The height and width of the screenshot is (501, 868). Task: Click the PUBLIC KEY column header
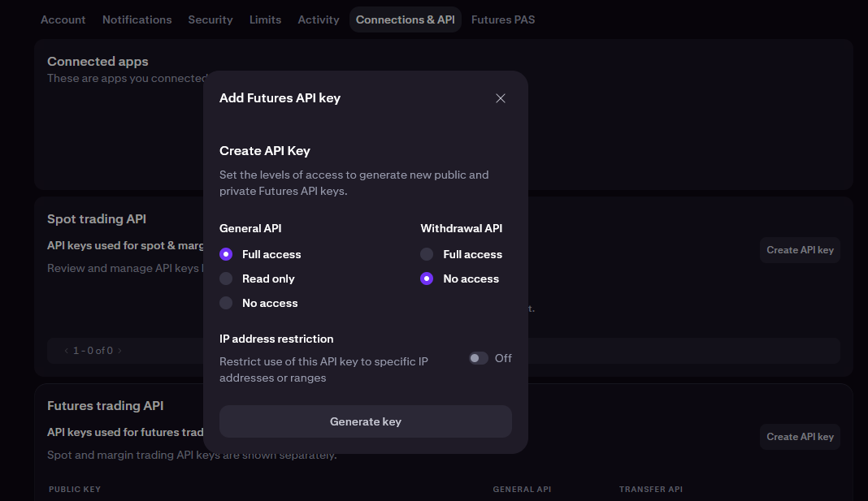click(75, 490)
